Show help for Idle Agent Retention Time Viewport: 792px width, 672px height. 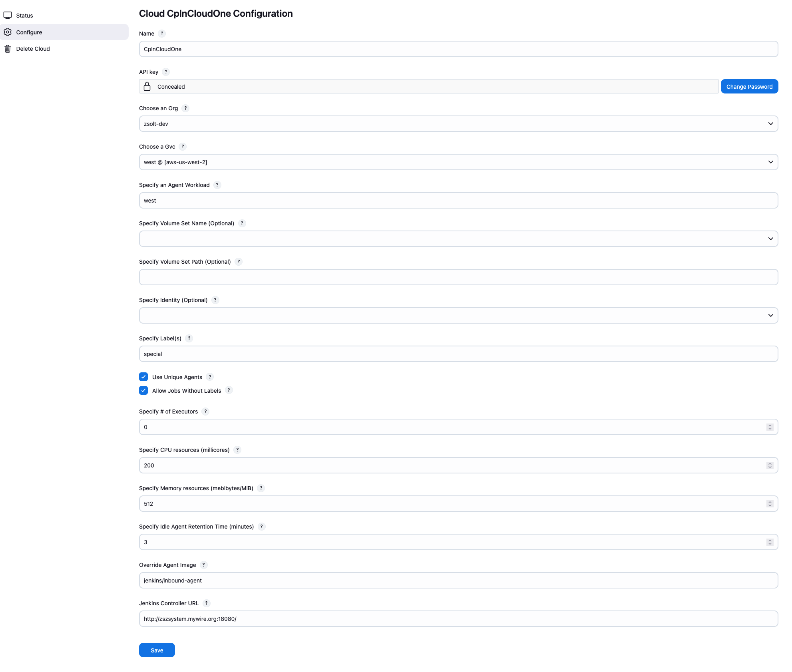pos(261,527)
